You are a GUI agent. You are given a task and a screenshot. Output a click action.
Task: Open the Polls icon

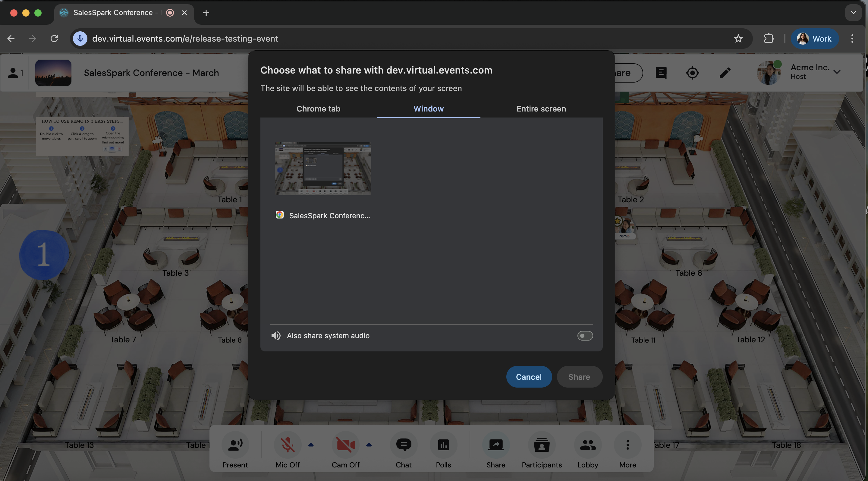pos(443,445)
